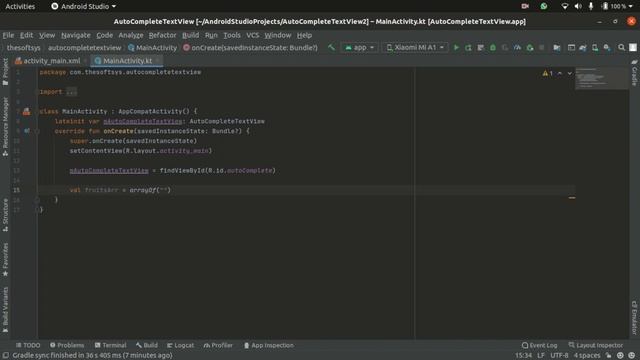
Task: Click the Make Project hammer icon
Action: (331, 48)
